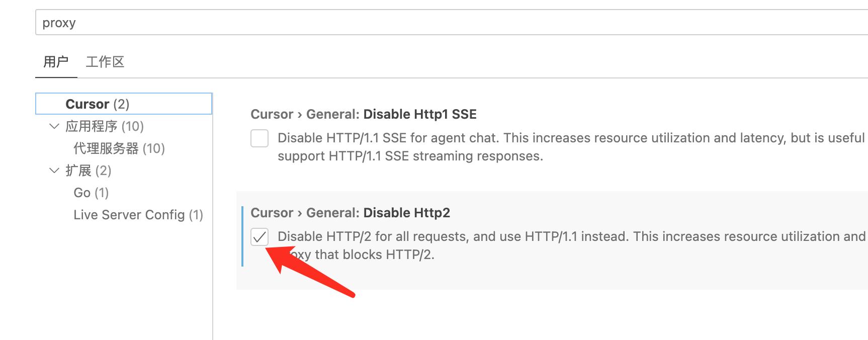The width and height of the screenshot is (868, 340).
Task: Open the 工作区 settings tab
Action: [x=105, y=62]
